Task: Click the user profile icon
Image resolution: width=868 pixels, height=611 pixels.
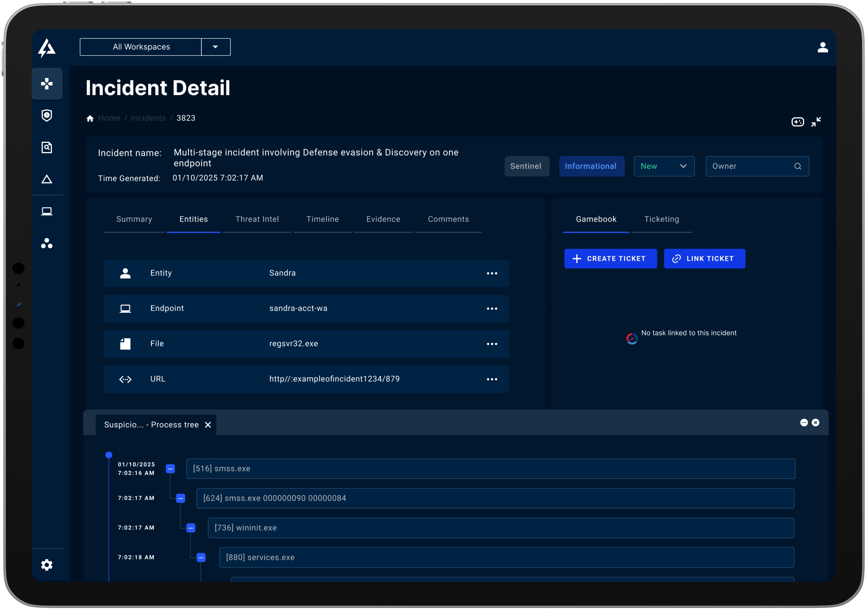Action: 823,47
